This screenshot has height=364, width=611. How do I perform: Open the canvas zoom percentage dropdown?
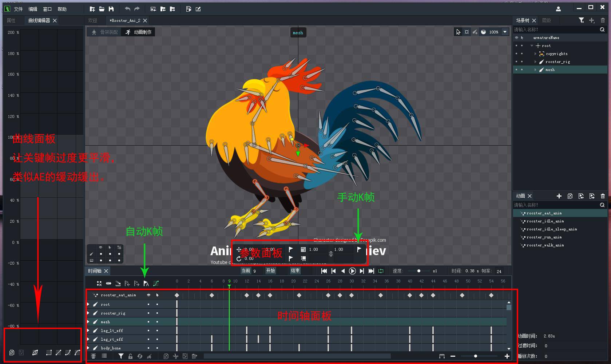[505, 32]
